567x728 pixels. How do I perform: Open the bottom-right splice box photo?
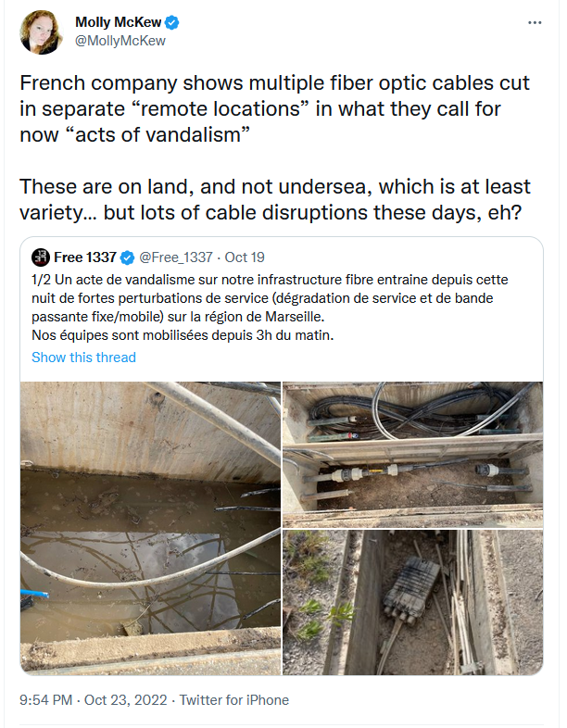(412, 600)
